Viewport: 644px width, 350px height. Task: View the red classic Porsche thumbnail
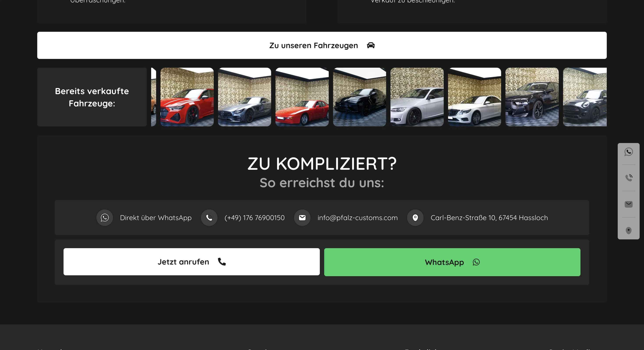coord(302,97)
